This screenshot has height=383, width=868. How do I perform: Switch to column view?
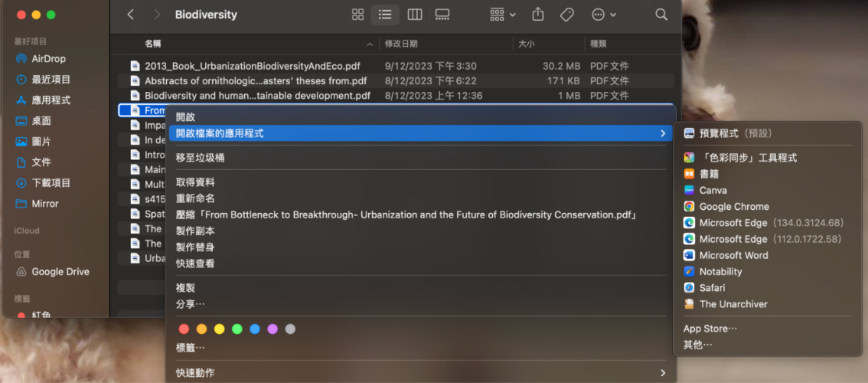(x=414, y=15)
